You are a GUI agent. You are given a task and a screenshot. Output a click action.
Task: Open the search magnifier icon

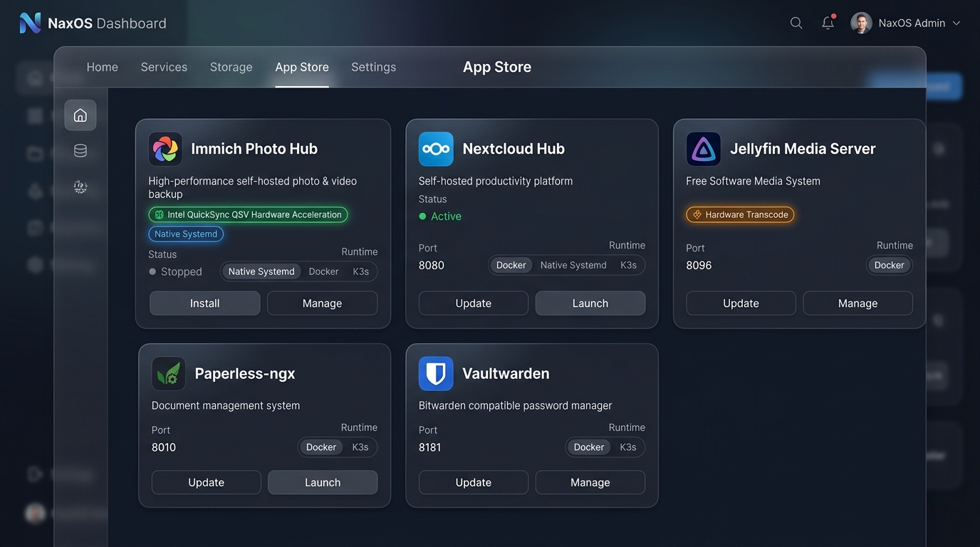point(796,23)
